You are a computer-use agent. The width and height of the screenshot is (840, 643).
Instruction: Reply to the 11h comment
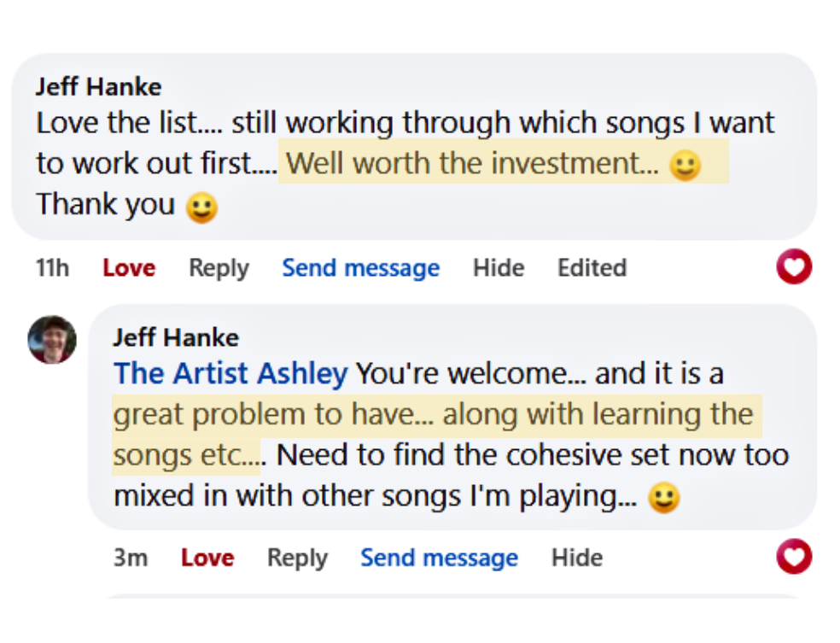(219, 268)
